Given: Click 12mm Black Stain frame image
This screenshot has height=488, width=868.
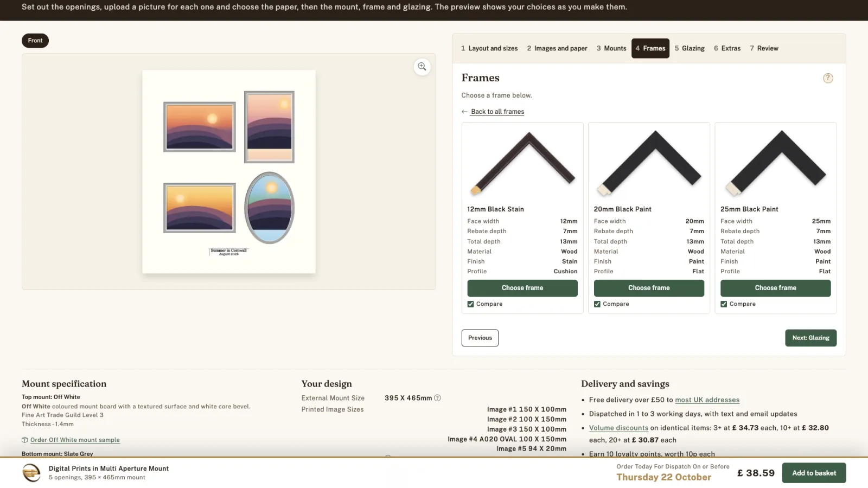Looking at the screenshot, I should pos(522,163).
